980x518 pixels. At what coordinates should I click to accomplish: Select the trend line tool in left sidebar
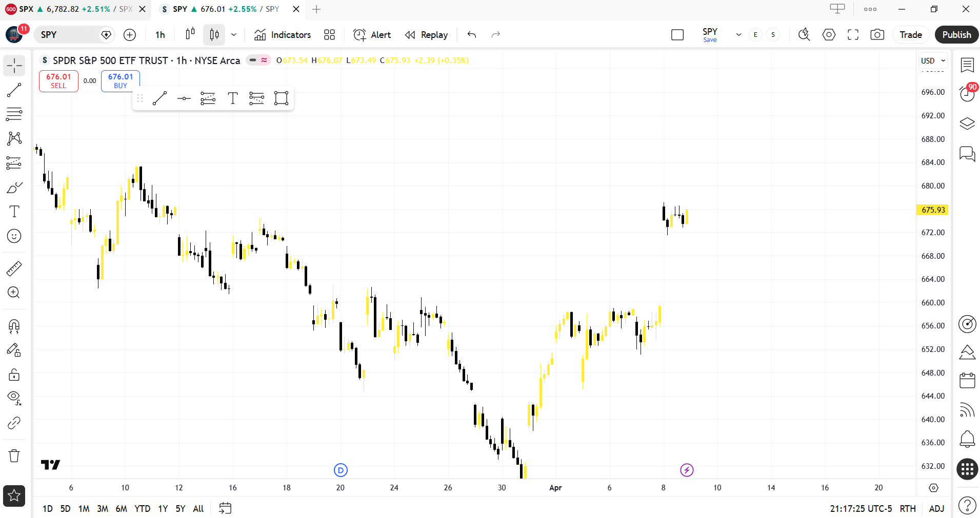tap(14, 90)
